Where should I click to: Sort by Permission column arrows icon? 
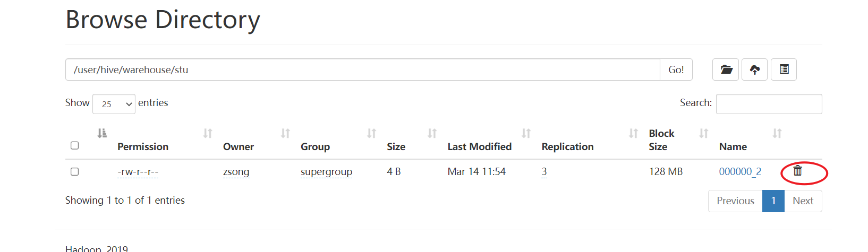[x=208, y=133]
